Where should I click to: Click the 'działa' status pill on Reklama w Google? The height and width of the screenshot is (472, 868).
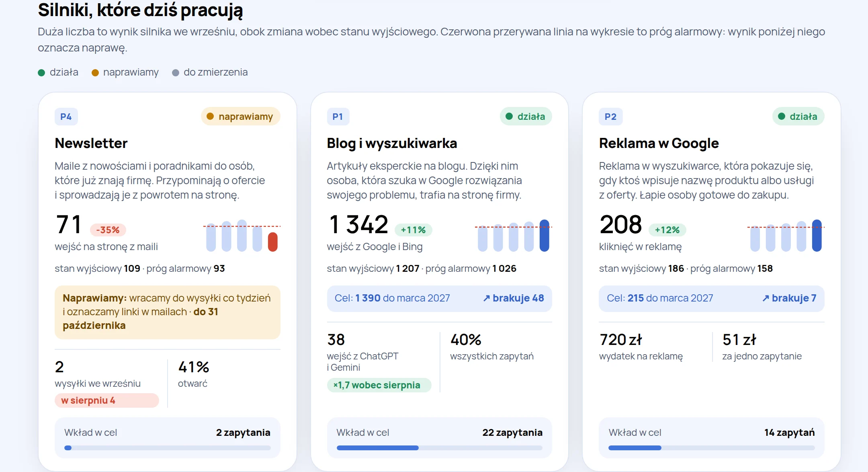(x=798, y=117)
